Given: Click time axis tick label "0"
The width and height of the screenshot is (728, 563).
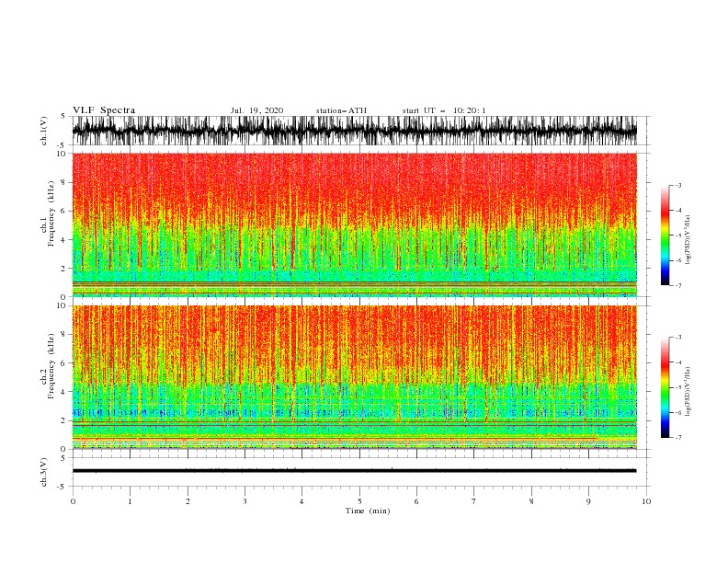Looking at the screenshot, I should (x=73, y=501).
